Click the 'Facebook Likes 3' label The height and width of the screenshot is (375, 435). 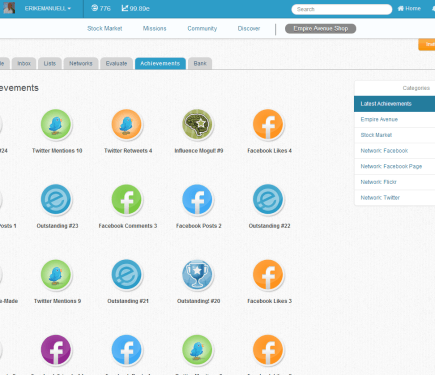pos(269,301)
